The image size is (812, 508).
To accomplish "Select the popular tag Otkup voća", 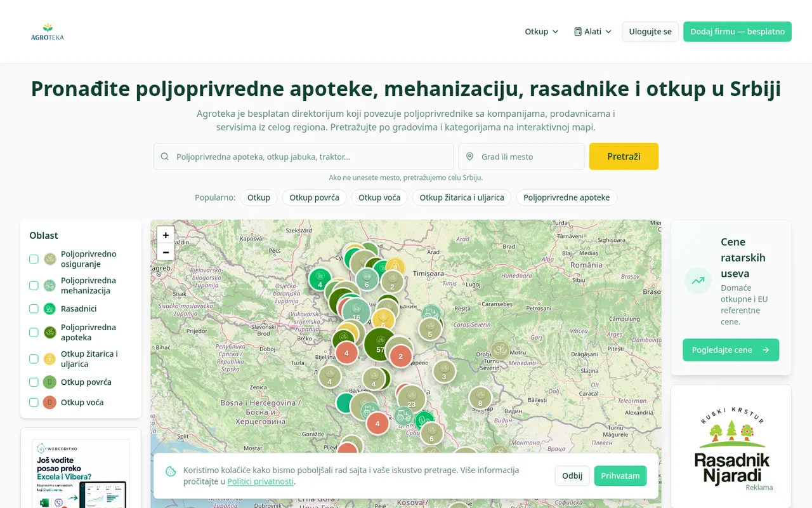I will coord(379,197).
